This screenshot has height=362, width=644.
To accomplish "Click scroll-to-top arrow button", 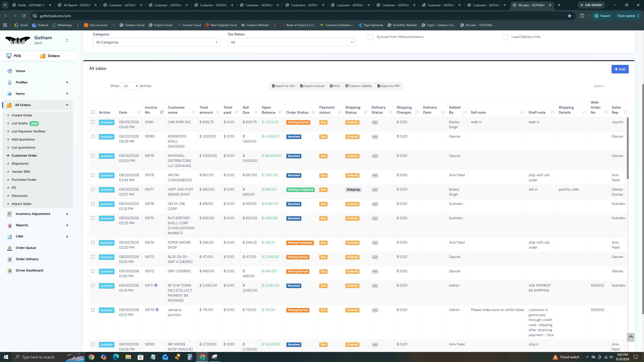I will (x=631, y=337).
